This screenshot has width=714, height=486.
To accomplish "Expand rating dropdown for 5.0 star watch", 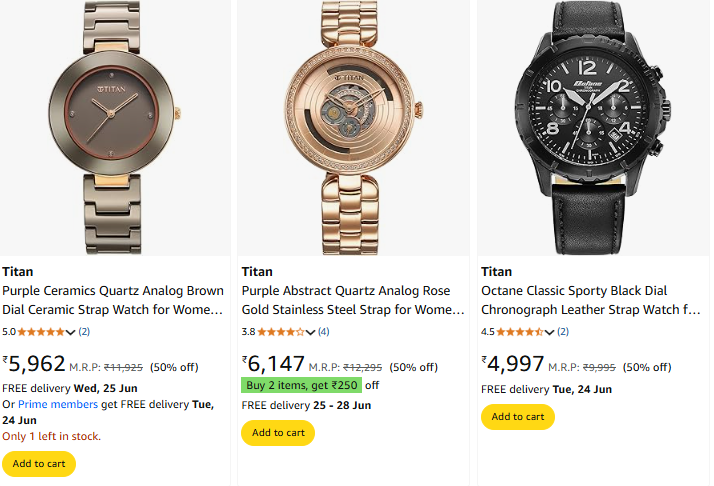I will pos(71,332).
